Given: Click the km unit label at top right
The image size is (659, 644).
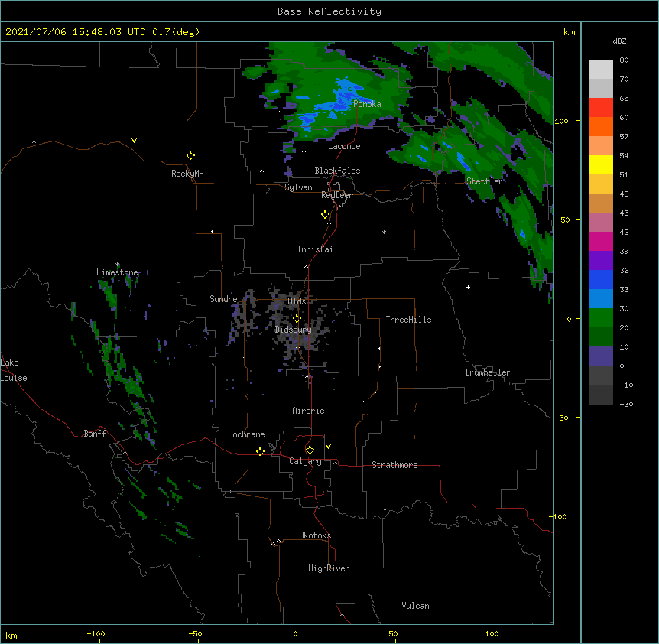Looking at the screenshot, I should [x=570, y=32].
